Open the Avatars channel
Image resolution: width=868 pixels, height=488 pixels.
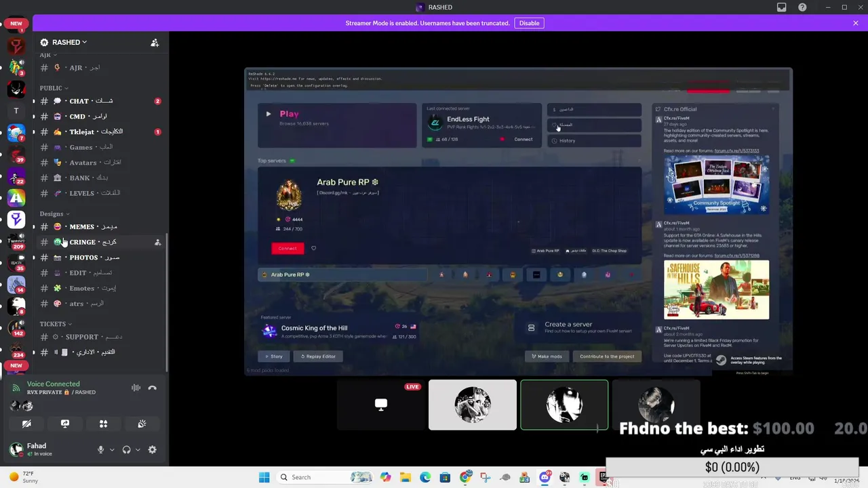click(x=100, y=163)
